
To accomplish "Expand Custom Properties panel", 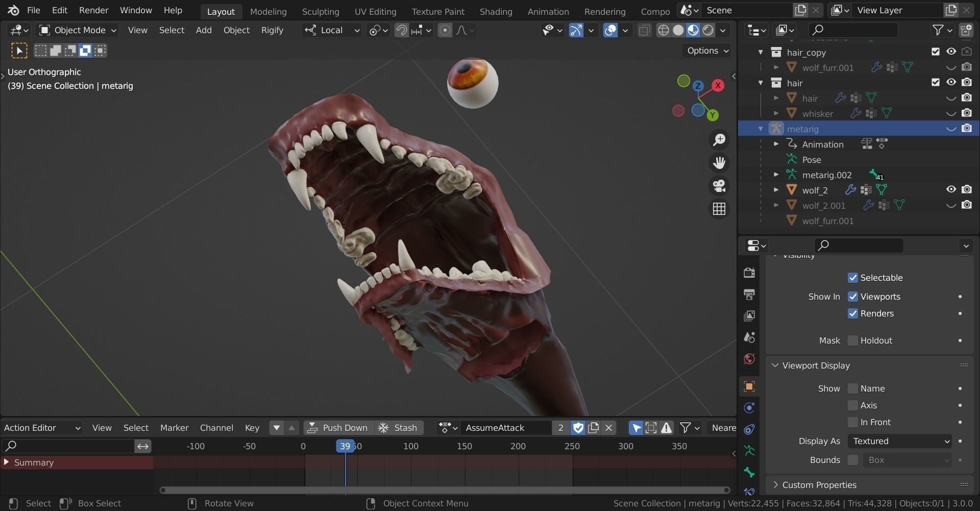I will 819,485.
